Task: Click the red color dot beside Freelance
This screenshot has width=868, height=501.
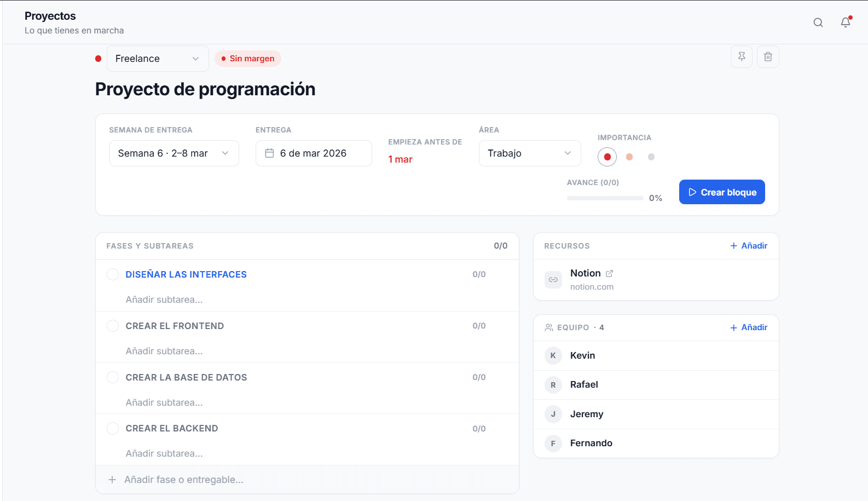Action: pyautogui.click(x=99, y=59)
